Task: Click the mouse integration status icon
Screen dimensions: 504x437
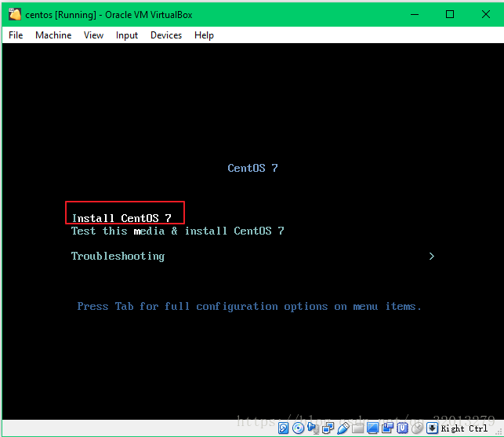Action: coord(418,428)
